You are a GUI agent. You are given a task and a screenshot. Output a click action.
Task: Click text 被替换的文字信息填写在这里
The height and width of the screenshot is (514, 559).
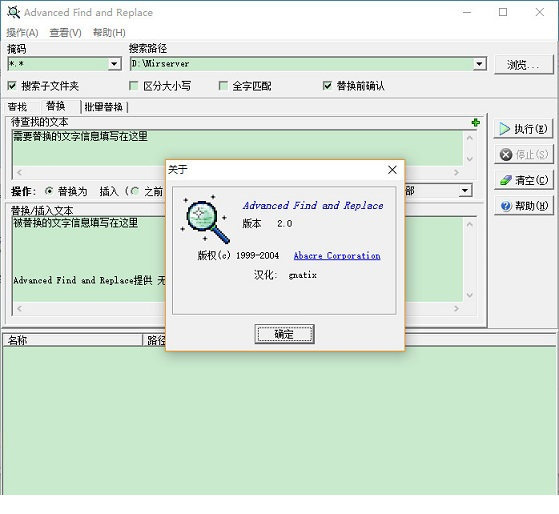tap(76, 223)
